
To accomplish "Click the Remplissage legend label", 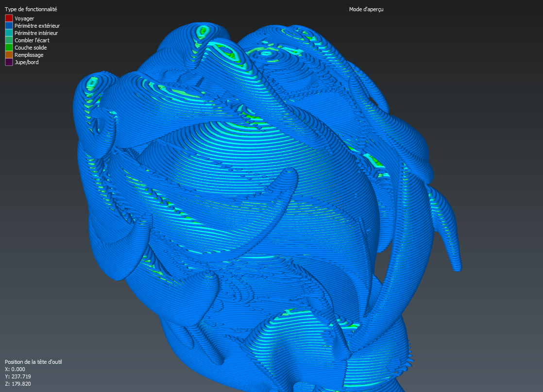I will point(29,55).
